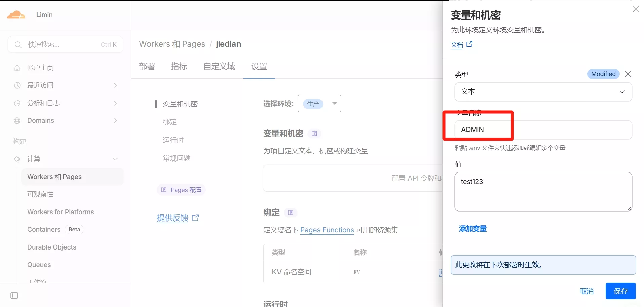The width and height of the screenshot is (644, 307).
Task: Click the quick search magnifier icon
Action: (x=18, y=45)
